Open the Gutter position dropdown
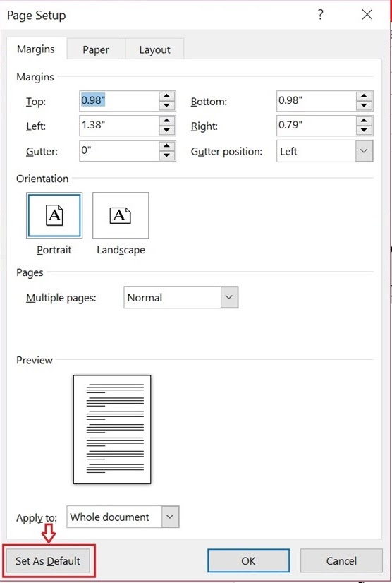 click(364, 151)
